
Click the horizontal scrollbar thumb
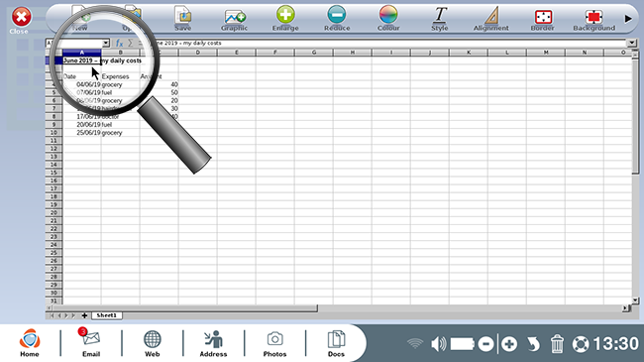click(185, 307)
